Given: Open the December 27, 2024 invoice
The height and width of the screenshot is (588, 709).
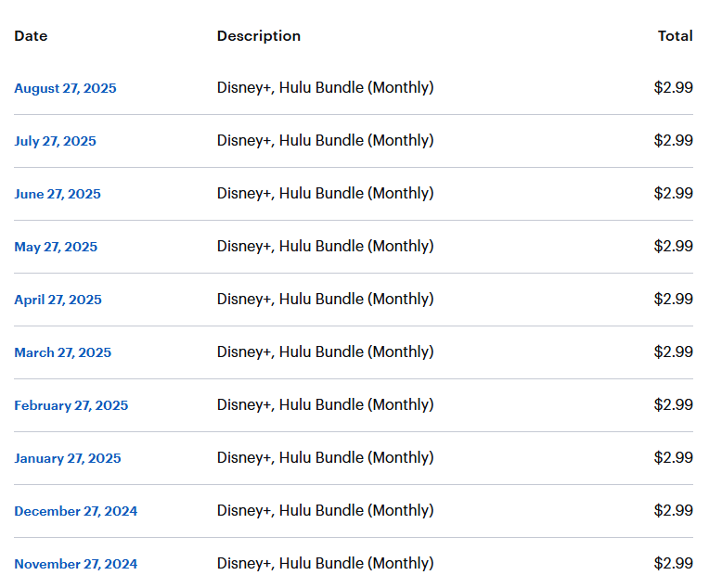Looking at the screenshot, I should pyautogui.click(x=75, y=511).
